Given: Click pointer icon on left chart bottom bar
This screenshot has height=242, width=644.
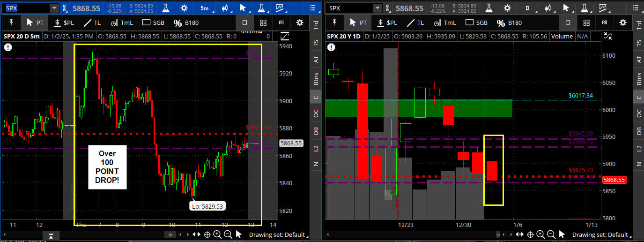Looking at the screenshot, I should pos(238,234).
